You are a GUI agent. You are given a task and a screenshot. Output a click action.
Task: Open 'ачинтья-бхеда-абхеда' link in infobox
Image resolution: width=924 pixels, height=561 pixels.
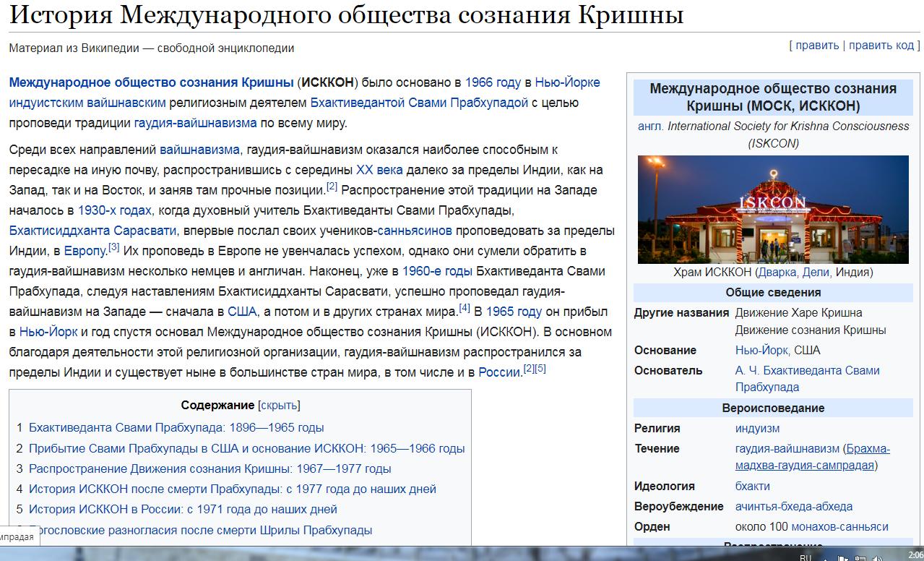click(x=793, y=506)
